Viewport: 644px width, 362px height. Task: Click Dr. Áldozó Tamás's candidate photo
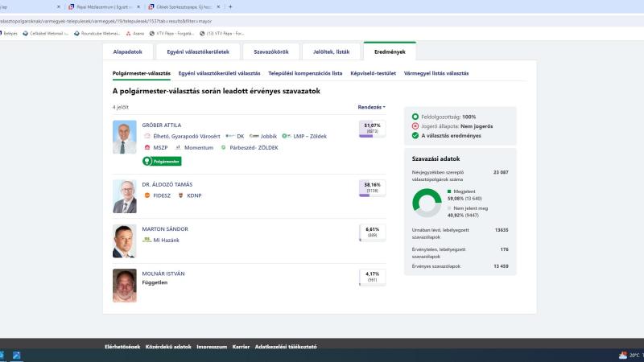(x=125, y=195)
